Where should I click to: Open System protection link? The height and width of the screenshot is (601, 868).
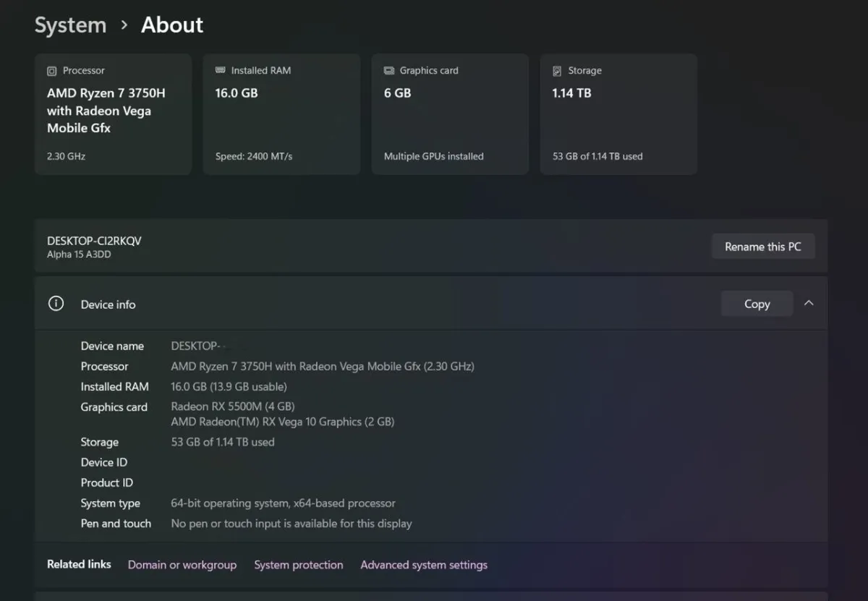tap(299, 565)
